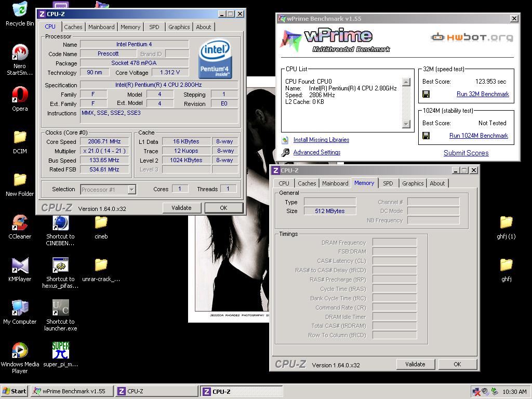Viewport: 532px width, 399px height.
Task: Click Submit Scores link
Action: pos(466,153)
